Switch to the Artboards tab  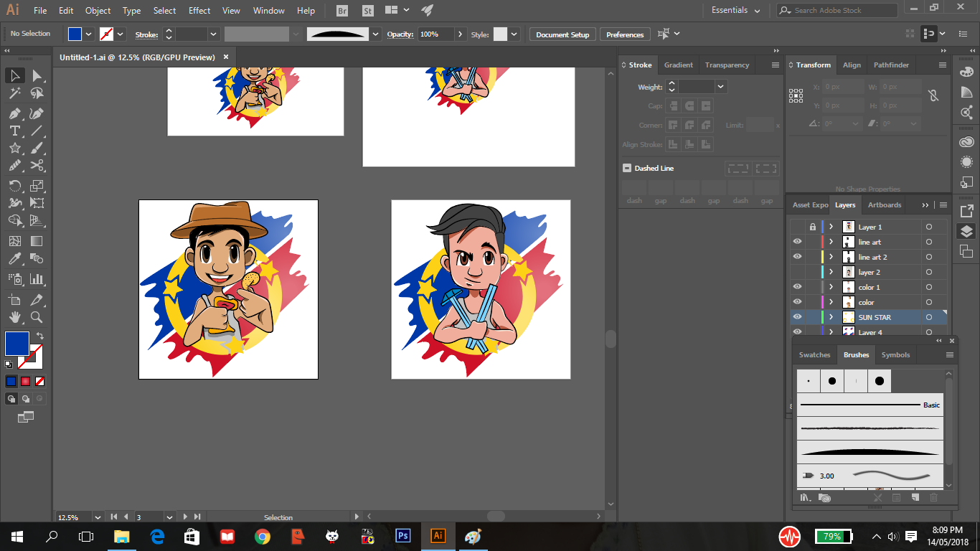885,204
